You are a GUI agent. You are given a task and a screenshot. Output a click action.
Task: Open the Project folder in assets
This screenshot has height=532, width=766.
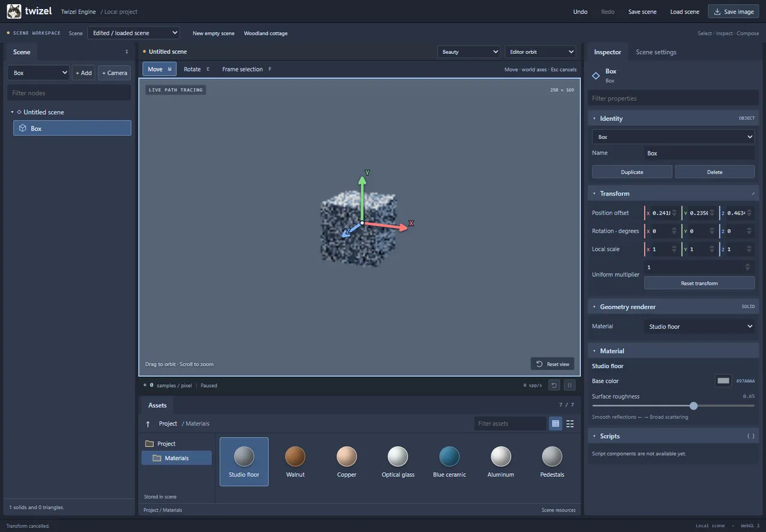[x=177, y=443]
